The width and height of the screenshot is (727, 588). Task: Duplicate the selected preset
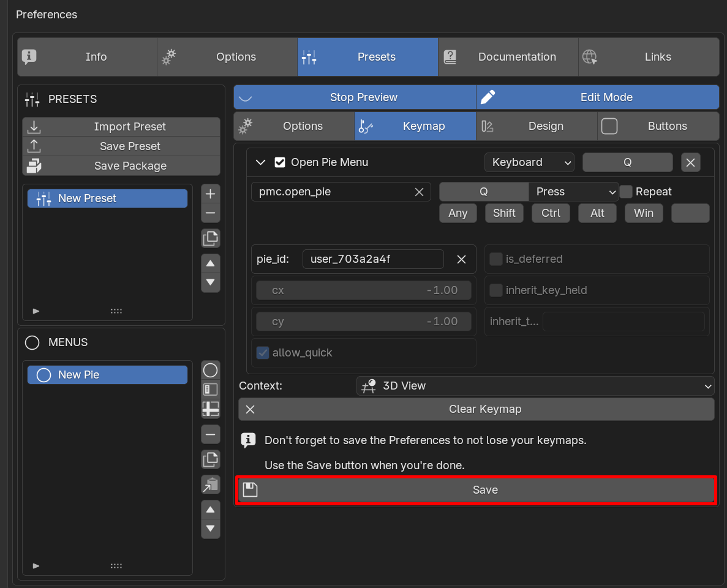[210, 238]
